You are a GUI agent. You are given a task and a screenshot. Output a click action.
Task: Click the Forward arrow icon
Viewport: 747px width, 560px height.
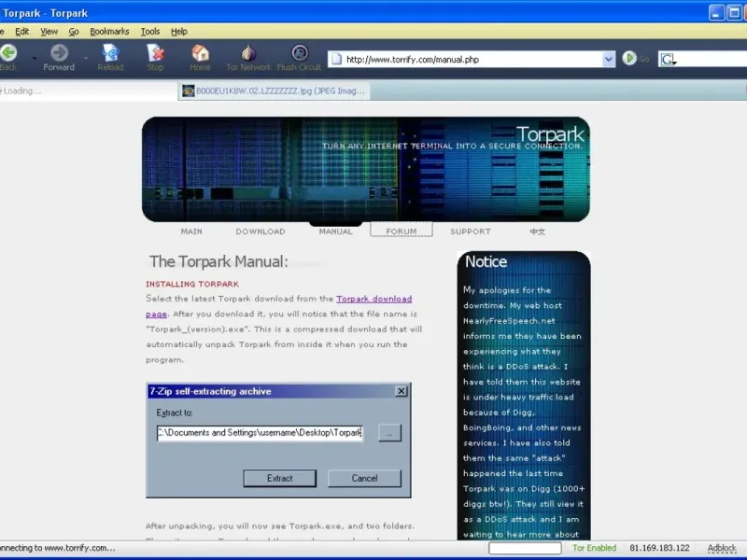pos(59,52)
